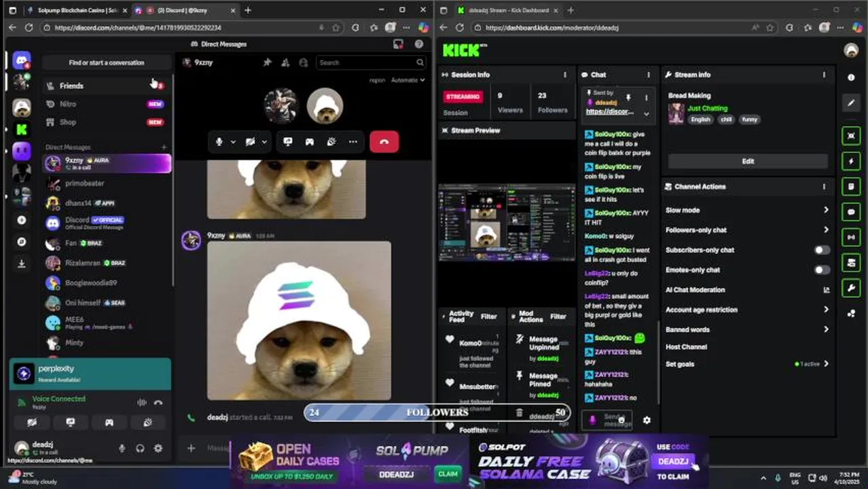
Task: Click the info icon in Kick right sidebar
Action: 851,77
